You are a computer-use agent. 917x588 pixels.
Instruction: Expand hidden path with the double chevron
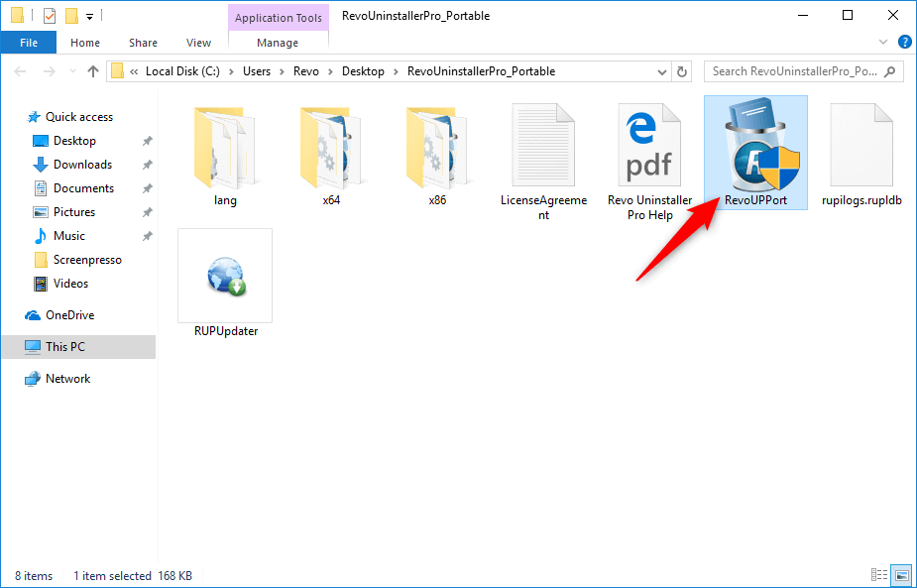click(x=135, y=71)
